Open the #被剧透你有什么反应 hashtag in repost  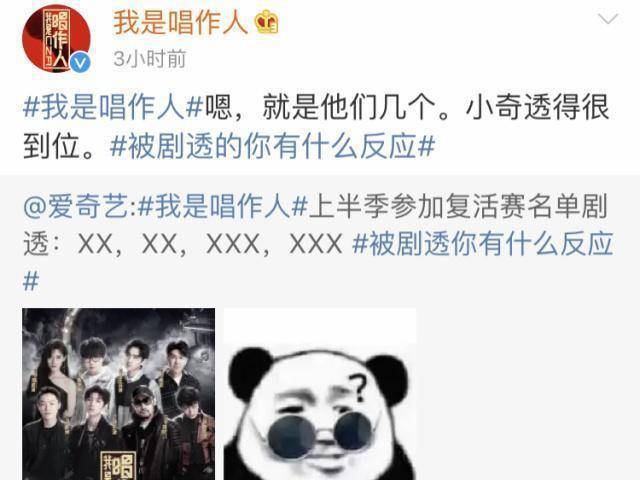click(482, 244)
